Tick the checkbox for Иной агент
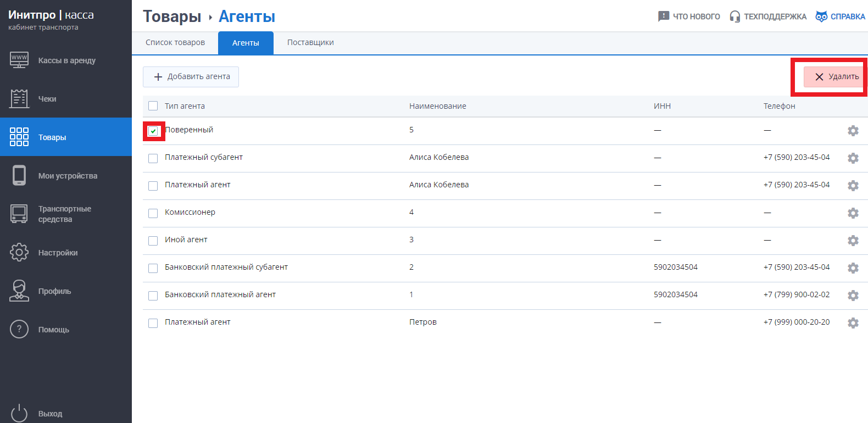This screenshot has height=423, width=868. 153,241
